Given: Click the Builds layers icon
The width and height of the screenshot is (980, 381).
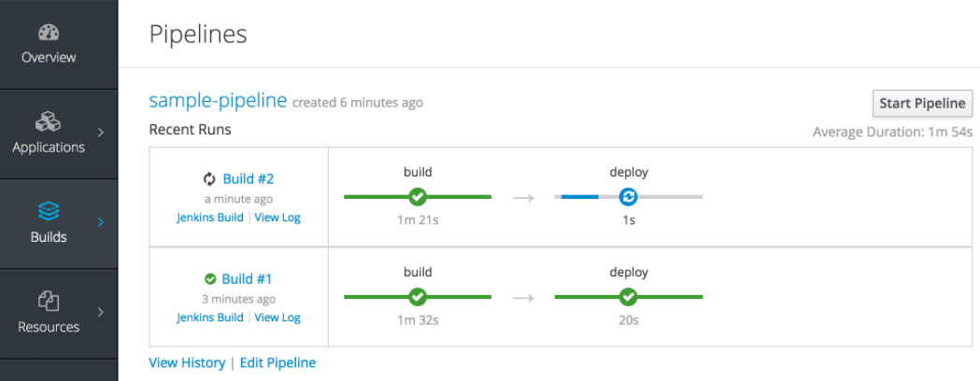Looking at the screenshot, I should click(x=49, y=210).
